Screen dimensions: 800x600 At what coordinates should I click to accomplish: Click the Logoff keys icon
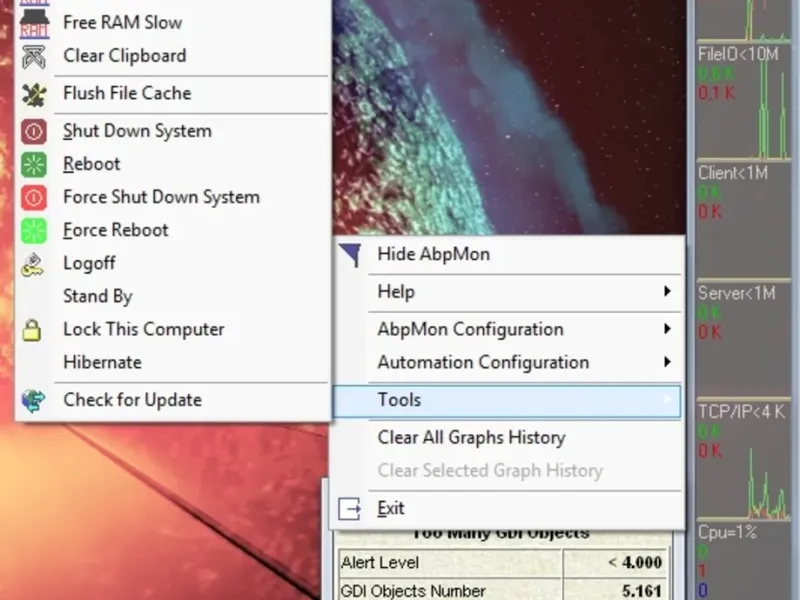pyautogui.click(x=33, y=264)
